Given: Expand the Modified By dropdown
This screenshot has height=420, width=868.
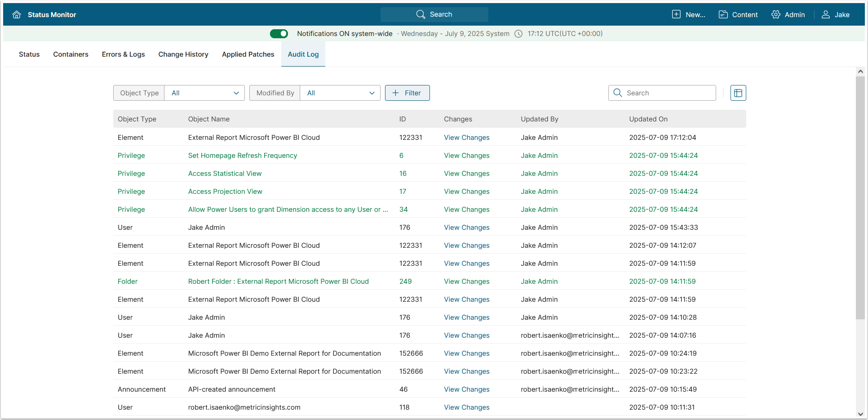Looking at the screenshot, I should click(x=340, y=93).
